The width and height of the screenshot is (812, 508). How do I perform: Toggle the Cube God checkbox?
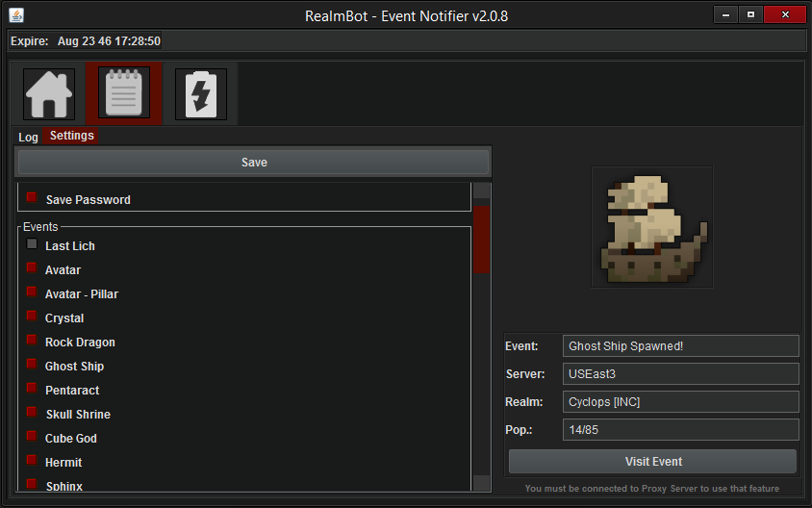pos(32,436)
